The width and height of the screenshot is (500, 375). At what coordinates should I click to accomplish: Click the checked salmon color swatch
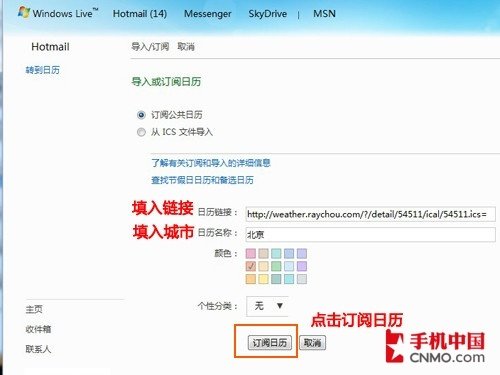(x=251, y=266)
